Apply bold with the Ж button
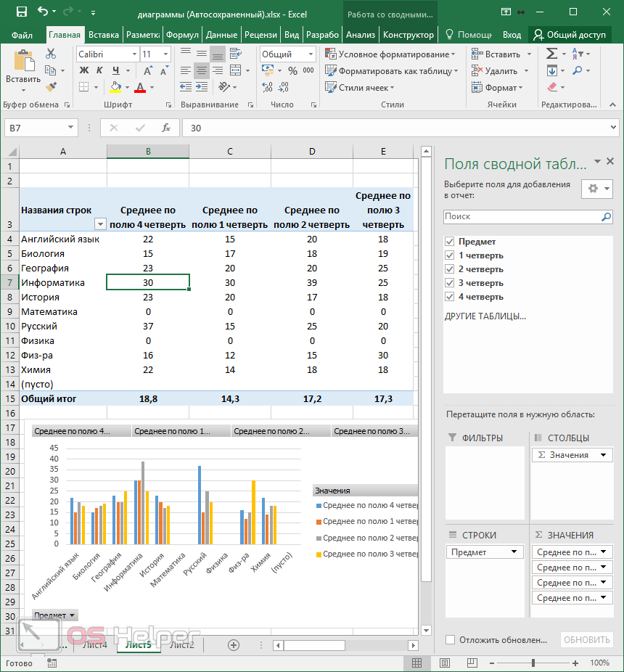Image resolution: width=624 pixels, height=672 pixels. click(83, 70)
